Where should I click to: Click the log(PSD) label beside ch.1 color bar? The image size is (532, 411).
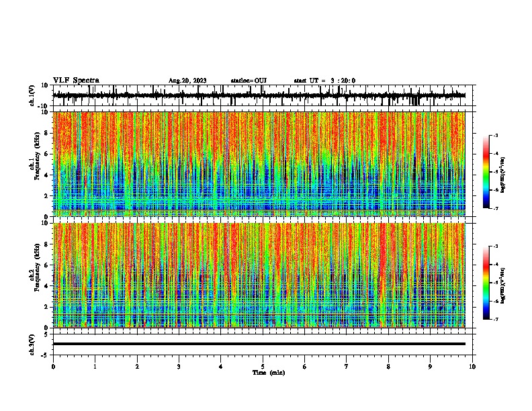point(502,175)
